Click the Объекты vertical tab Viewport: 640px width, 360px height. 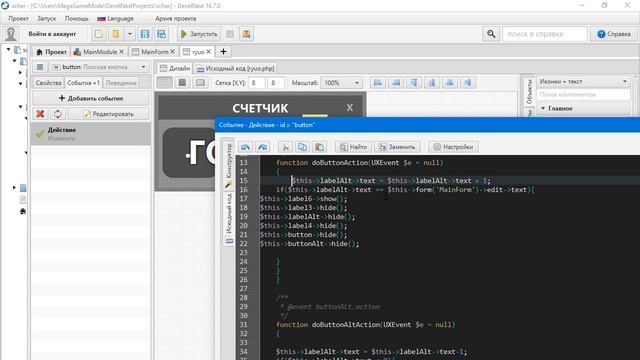click(529, 92)
